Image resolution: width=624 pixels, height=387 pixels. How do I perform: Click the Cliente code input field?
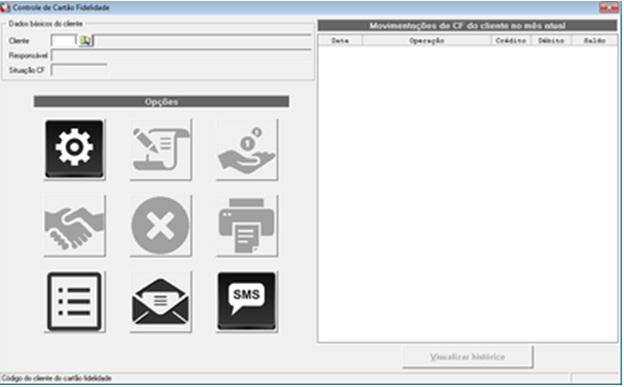tap(63, 41)
